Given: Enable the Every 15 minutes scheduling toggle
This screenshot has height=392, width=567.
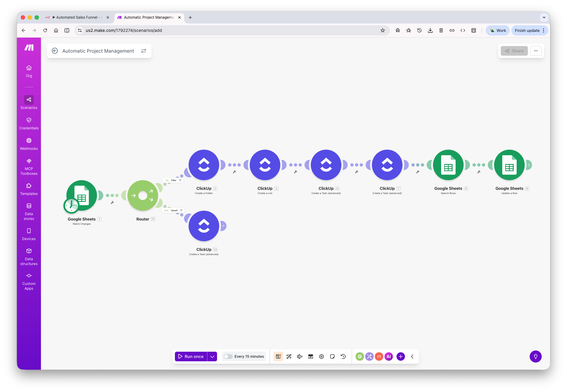Looking at the screenshot, I should 228,356.
